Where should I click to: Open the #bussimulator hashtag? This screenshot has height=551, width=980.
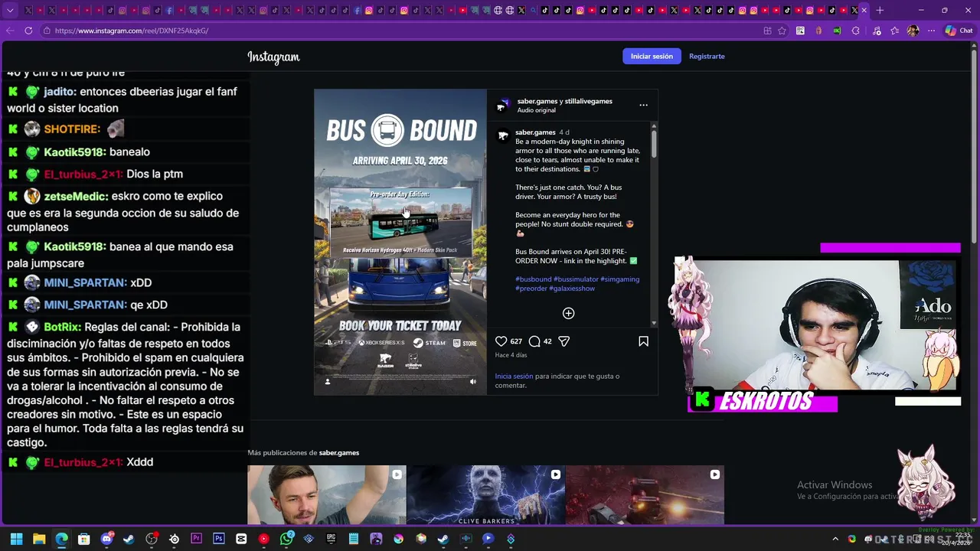click(x=576, y=279)
